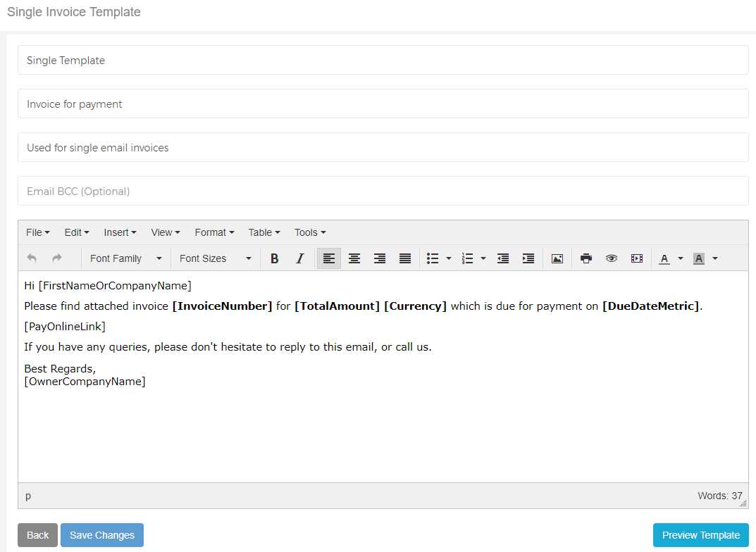
Task: Click the Words: 37 counter
Action: click(x=719, y=496)
